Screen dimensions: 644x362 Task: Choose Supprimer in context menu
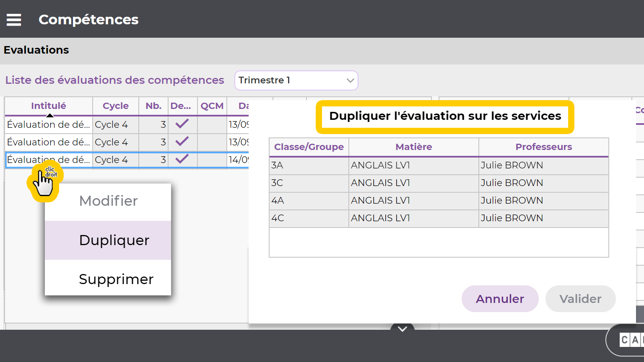(108, 279)
